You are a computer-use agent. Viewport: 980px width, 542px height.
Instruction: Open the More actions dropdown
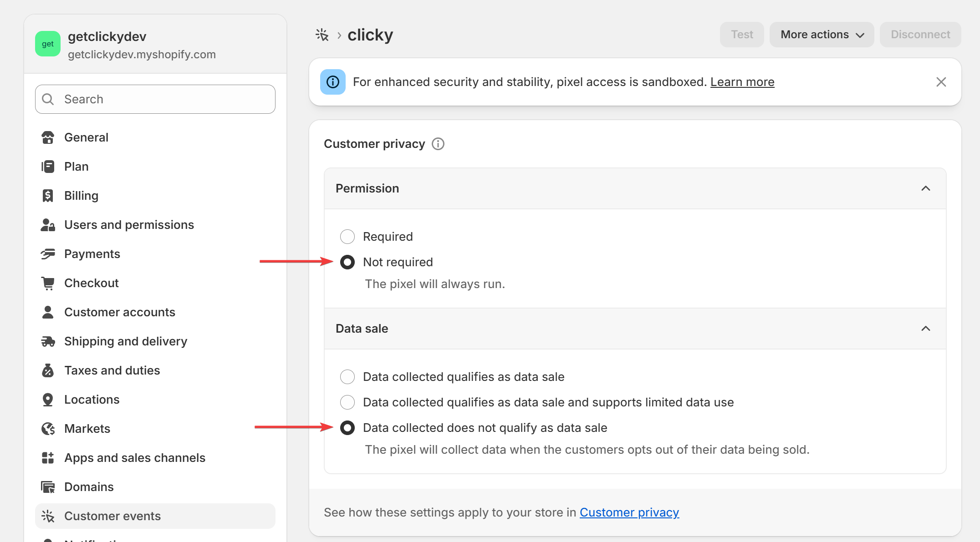822,35
